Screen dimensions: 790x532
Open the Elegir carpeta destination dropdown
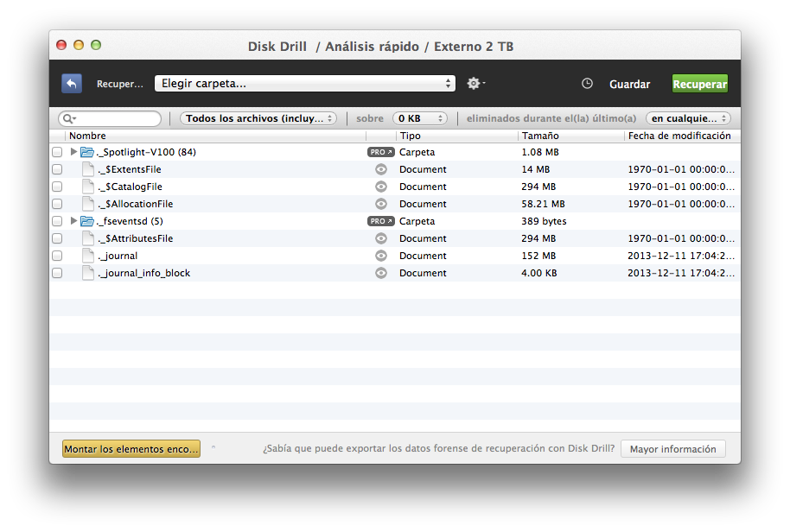click(x=305, y=84)
